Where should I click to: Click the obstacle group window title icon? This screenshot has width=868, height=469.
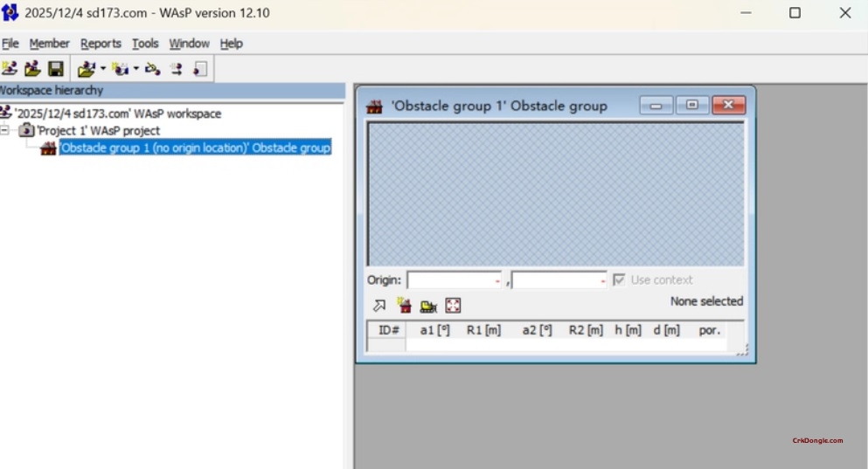374,107
